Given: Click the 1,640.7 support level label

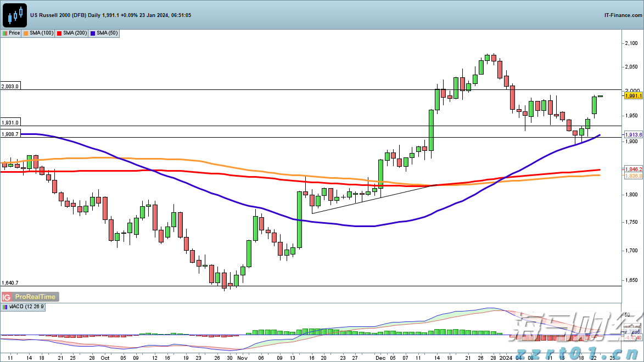Looking at the screenshot, I should coord(10,282).
